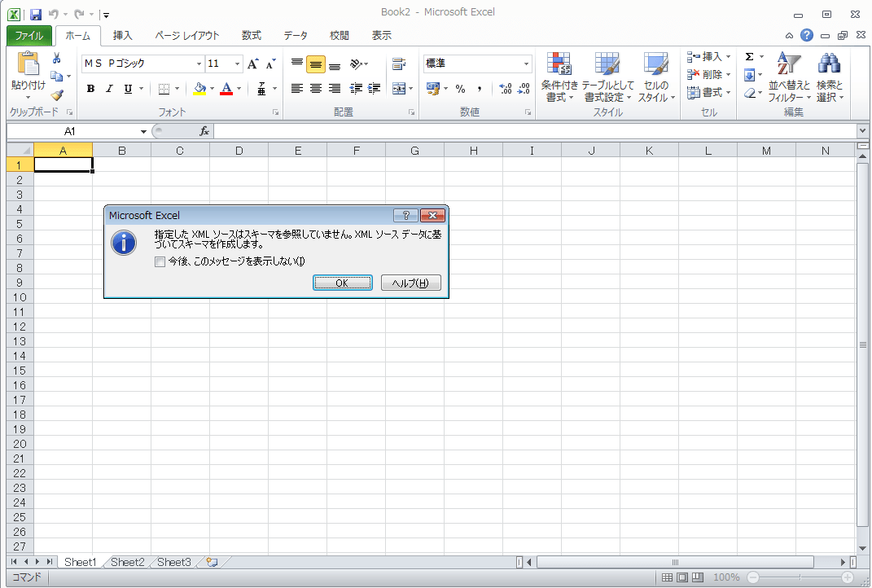Toggle top vertical alignment
This screenshot has height=588, width=872.
[297, 64]
